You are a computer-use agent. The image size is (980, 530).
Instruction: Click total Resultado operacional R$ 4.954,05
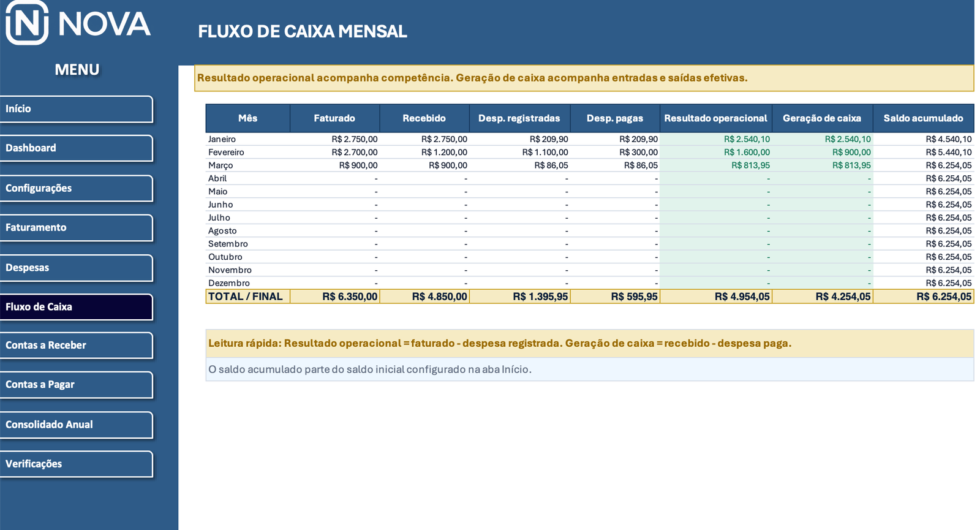tap(742, 297)
